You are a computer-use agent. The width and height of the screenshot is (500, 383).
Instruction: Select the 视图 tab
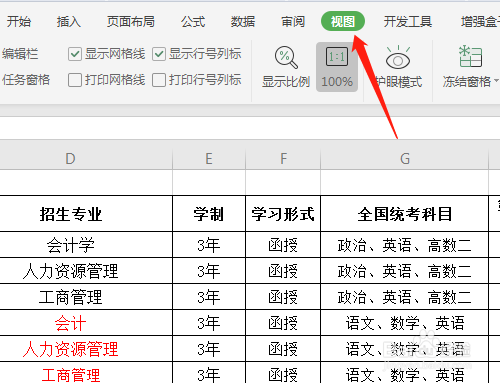point(343,22)
